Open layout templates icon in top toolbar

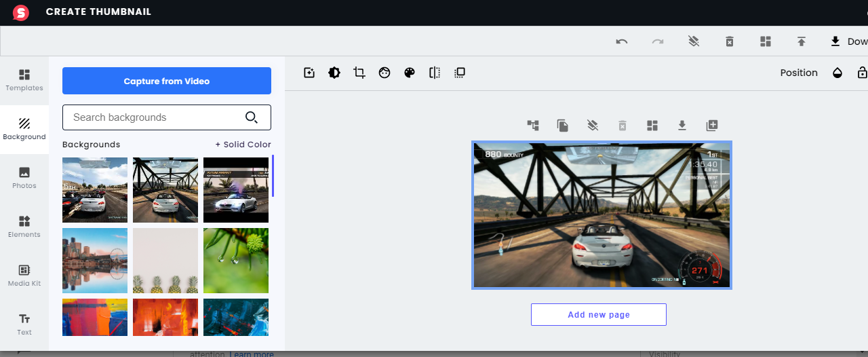click(x=766, y=41)
